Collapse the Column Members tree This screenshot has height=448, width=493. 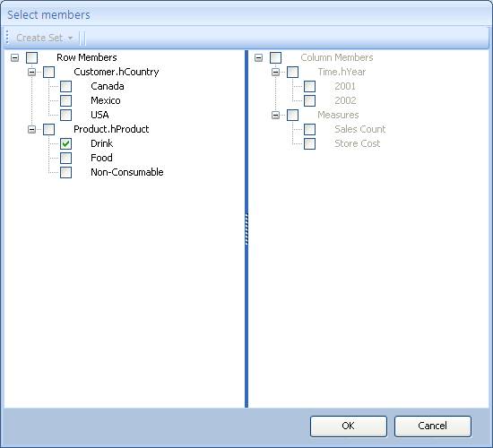(x=258, y=57)
